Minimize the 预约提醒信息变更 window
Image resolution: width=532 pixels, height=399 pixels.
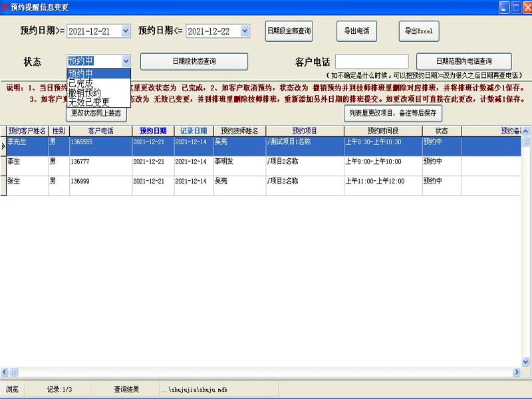pos(504,7)
